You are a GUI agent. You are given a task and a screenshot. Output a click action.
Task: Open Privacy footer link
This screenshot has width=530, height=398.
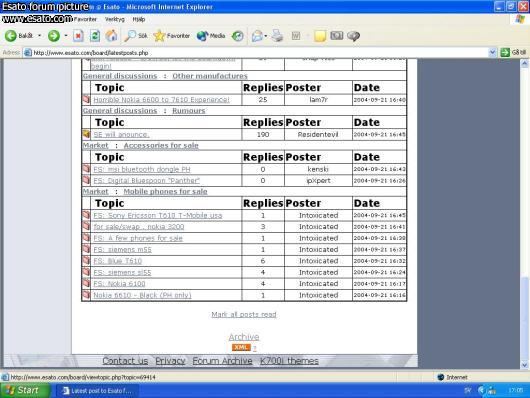(x=170, y=361)
